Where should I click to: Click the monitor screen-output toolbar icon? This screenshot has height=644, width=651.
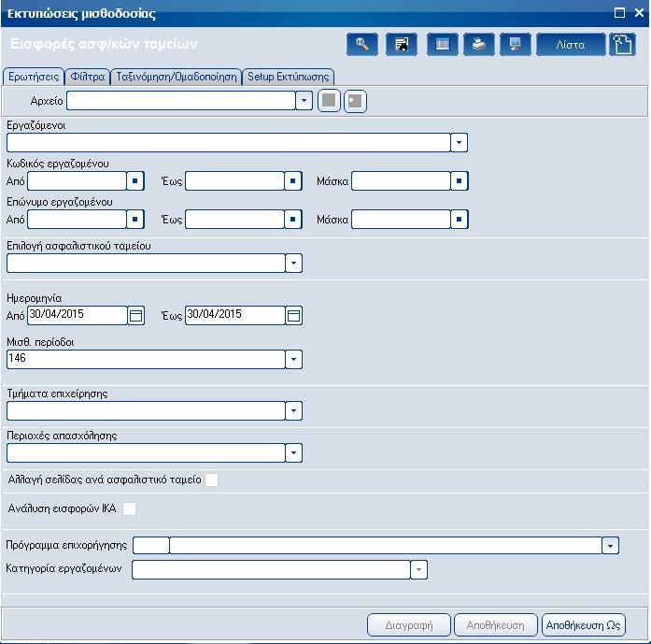click(516, 44)
